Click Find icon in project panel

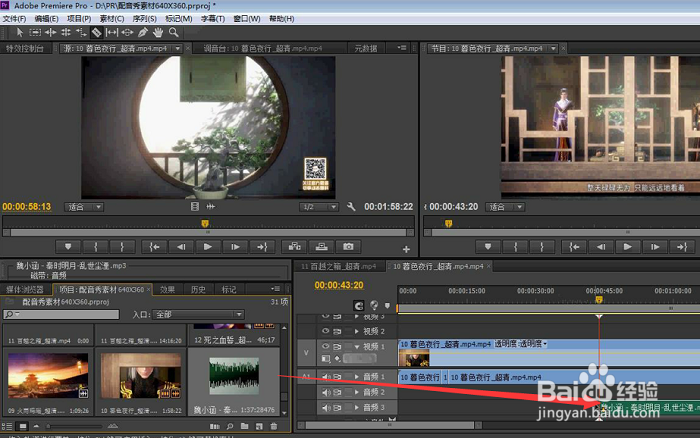pyautogui.click(x=230, y=426)
